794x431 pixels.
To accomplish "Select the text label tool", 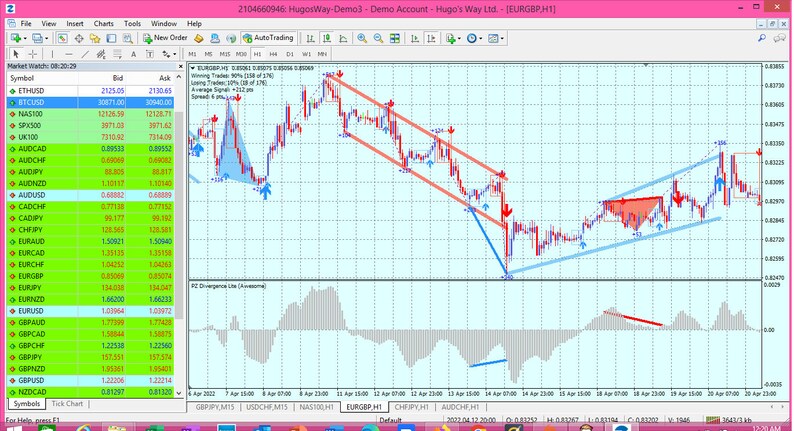I will click(150, 54).
